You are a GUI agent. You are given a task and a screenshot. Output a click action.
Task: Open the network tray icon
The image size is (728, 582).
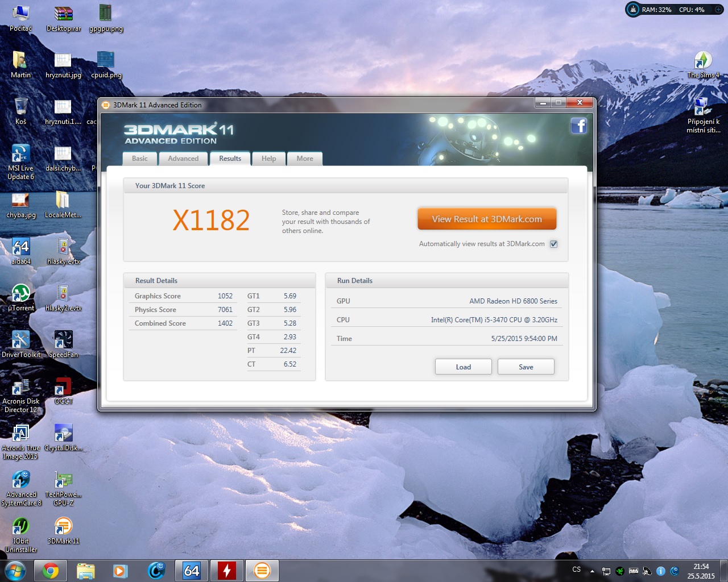[606, 571]
